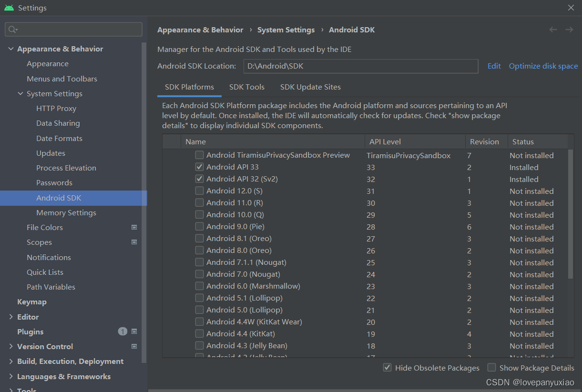Check Android 6.0 (Marshmallow) checkbox

tap(199, 286)
